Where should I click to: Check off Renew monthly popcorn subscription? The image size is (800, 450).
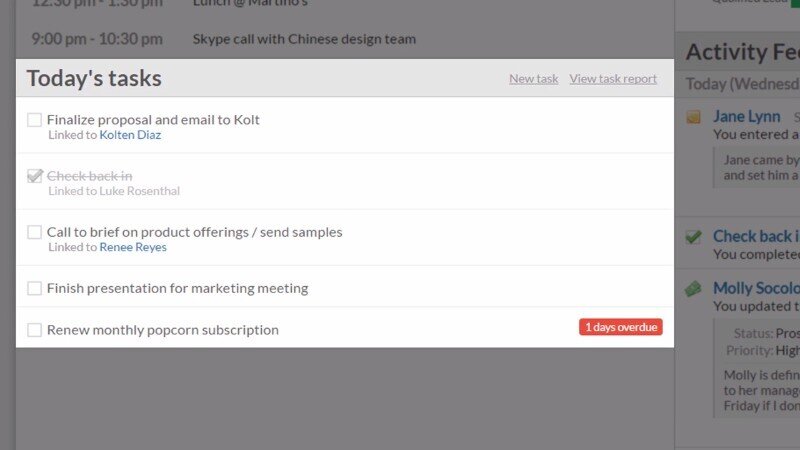(x=35, y=330)
